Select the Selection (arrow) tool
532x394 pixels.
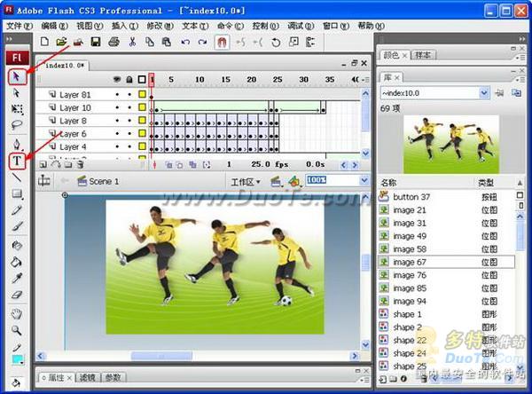click(16, 76)
